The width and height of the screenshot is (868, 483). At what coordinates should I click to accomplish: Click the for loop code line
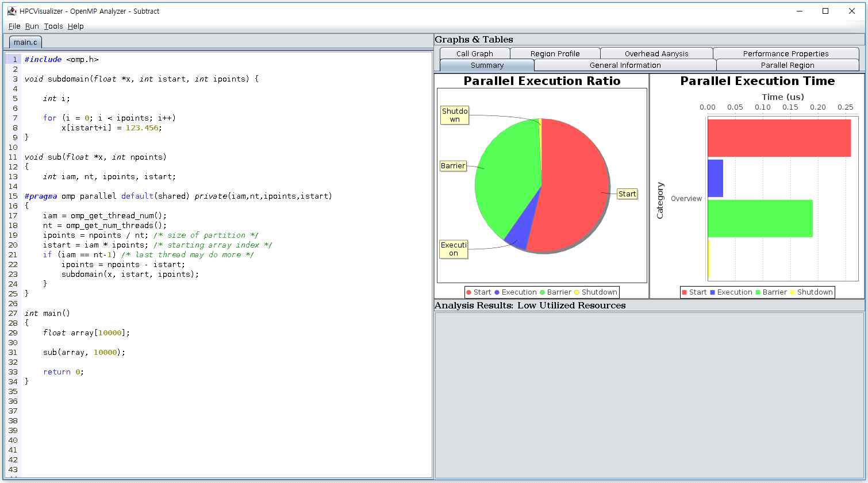point(109,118)
